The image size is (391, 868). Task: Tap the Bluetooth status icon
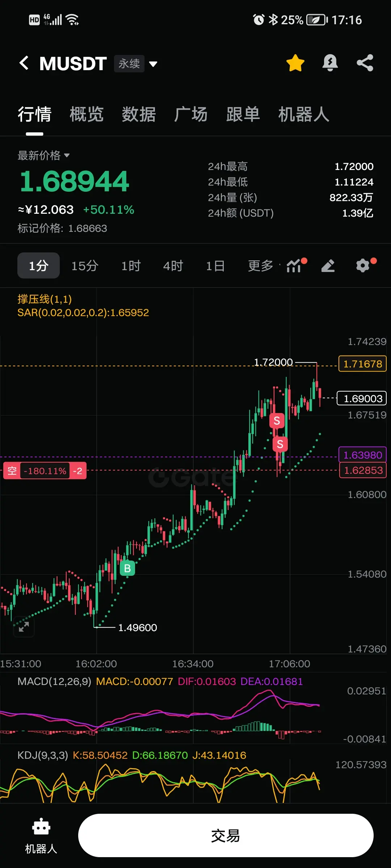(x=273, y=20)
